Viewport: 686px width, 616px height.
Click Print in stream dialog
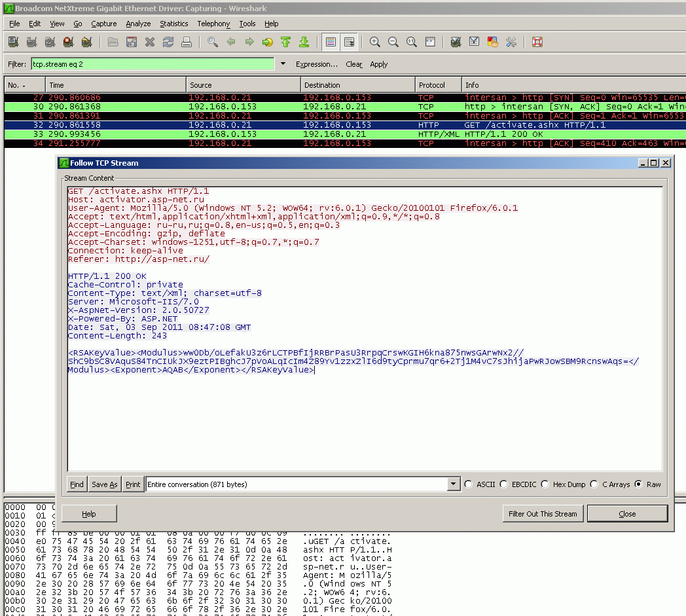(133, 484)
